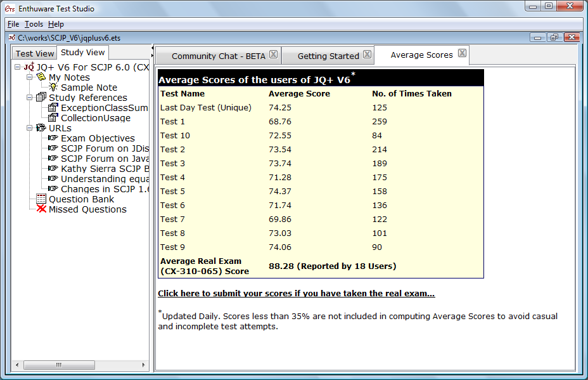588x380 pixels.
Task: Collapse the URLs tree node
Action: click(x=29, y=128)
